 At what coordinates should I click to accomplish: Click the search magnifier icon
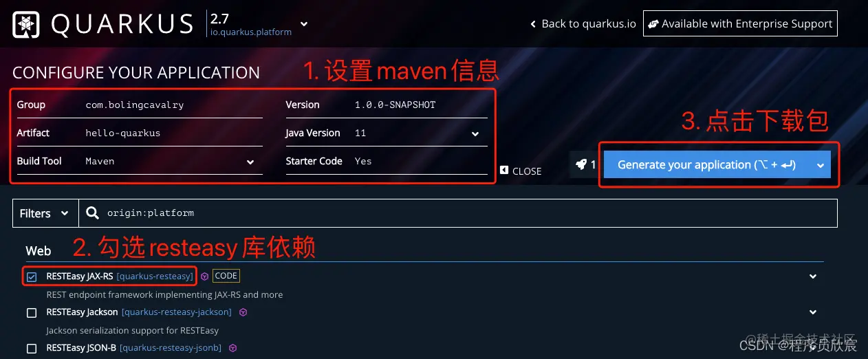pos(93,213)
